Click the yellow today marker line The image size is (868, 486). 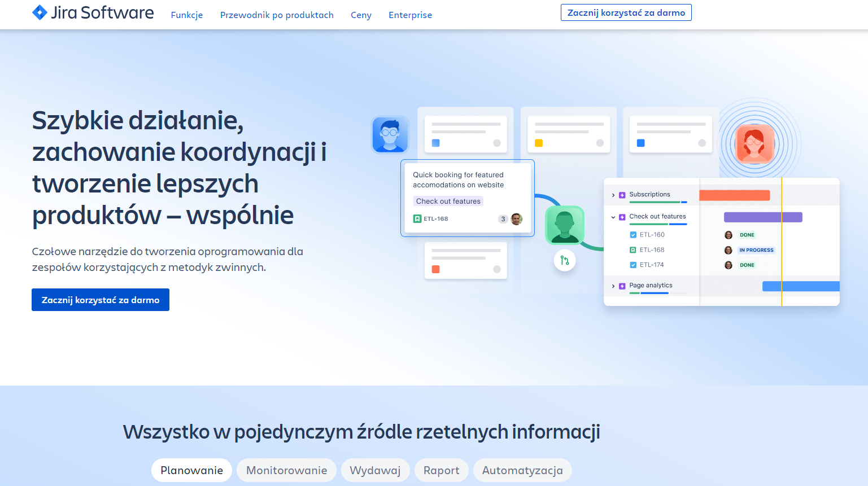click(782, 242)
